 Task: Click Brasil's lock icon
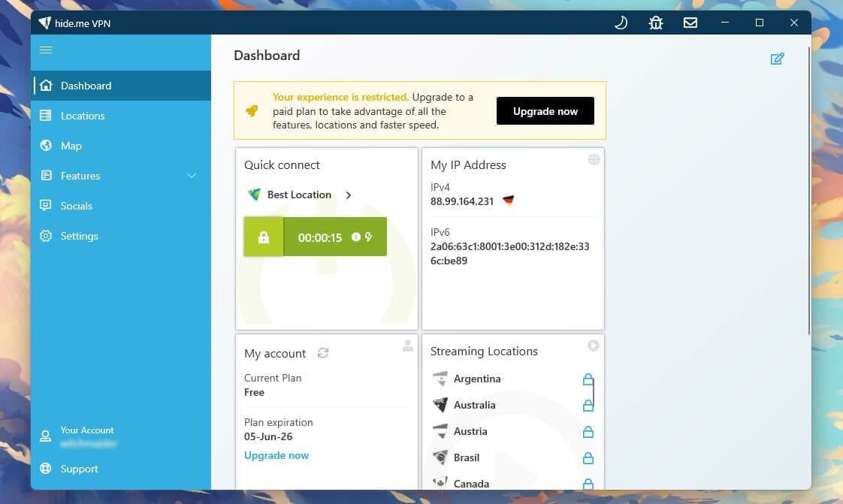(x=588, y=457)
